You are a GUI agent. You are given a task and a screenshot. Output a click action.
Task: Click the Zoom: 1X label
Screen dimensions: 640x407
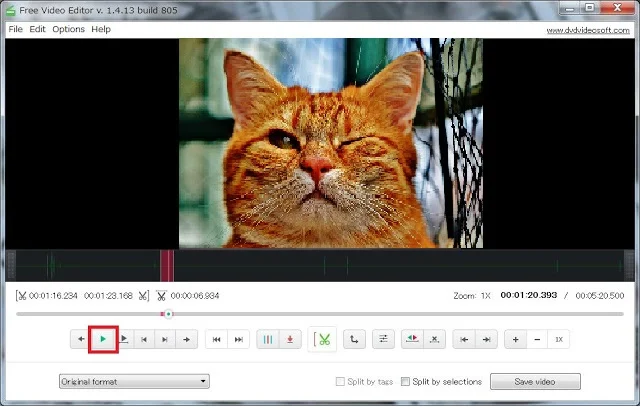(472, 296)
